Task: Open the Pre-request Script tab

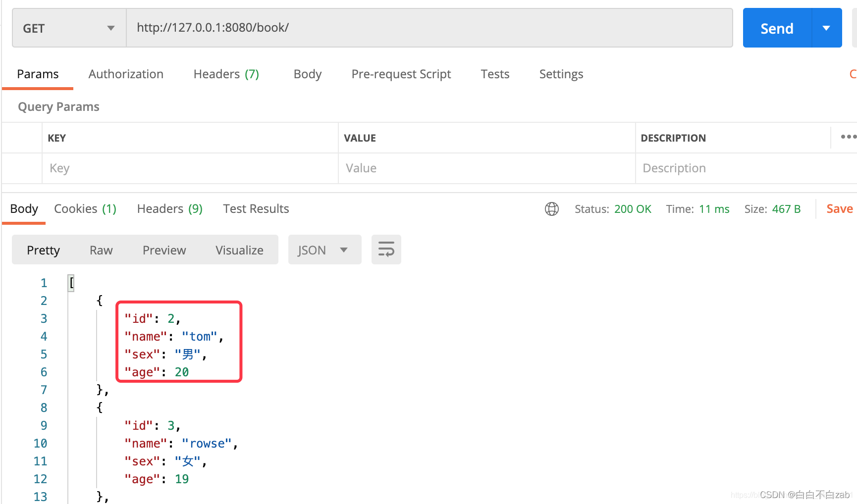Action: 401,74
